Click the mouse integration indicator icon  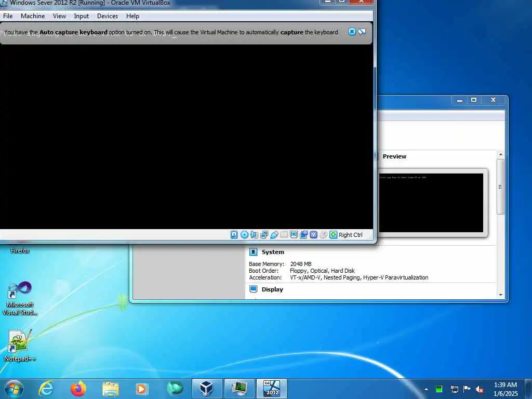323,235
